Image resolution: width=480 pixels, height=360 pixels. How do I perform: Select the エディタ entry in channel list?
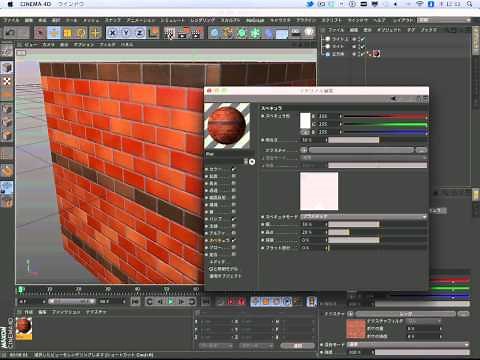[x=218, y=262]
